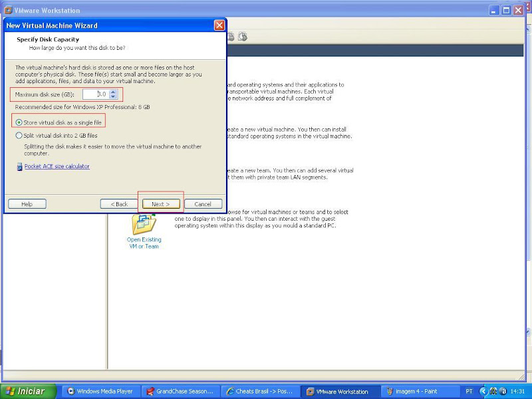Show hidden tray icons with the arrow
The height and width of the screenshot is (399, 532).
(x=483, y=391)
